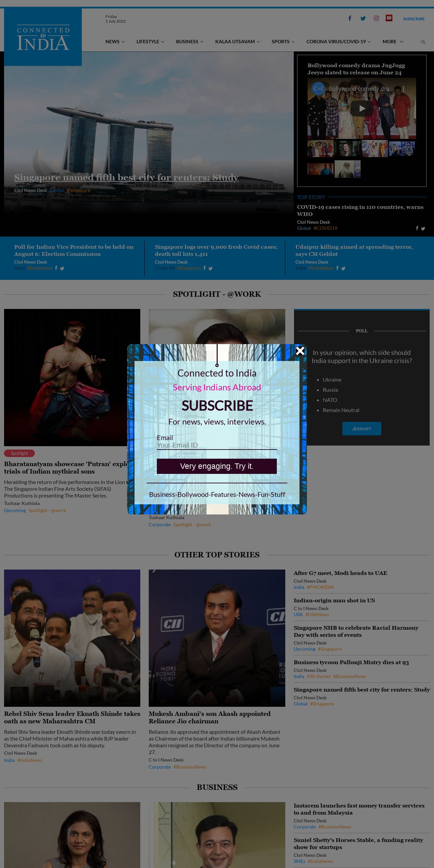Open Indian-origin man shot in US story
The image size is (434, 868).
pyautogui.click(x=334, y=600)
